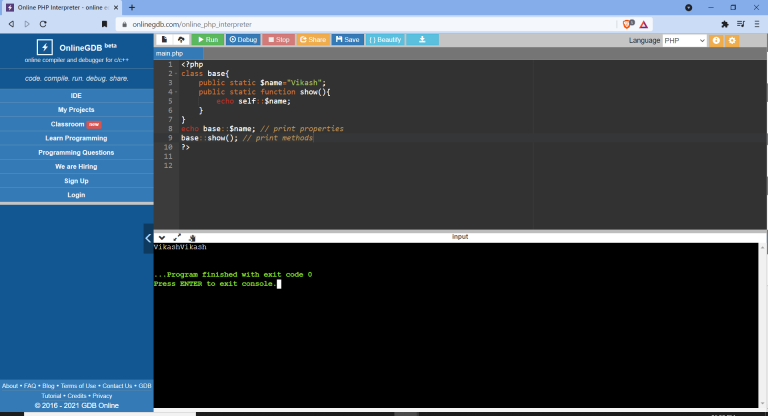Open the About footer link
The height and width of the screenshot is (416, 768).
[x=10, y=386]
